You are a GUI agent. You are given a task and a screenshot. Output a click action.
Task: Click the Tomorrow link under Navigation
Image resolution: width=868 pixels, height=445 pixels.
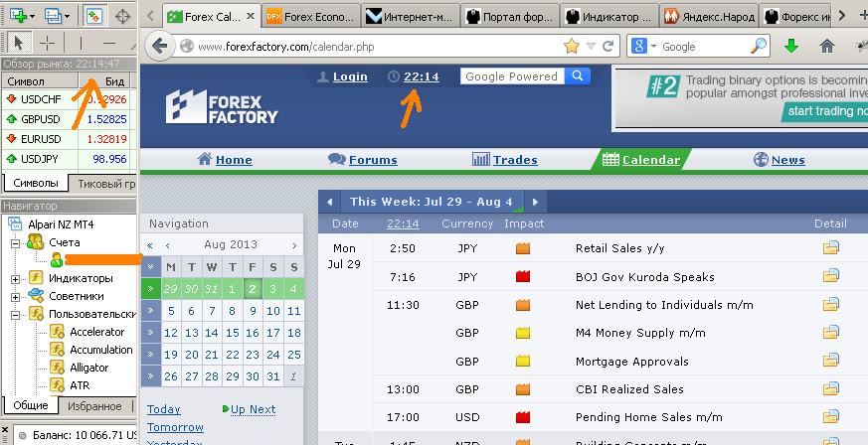tap(175, 427)
